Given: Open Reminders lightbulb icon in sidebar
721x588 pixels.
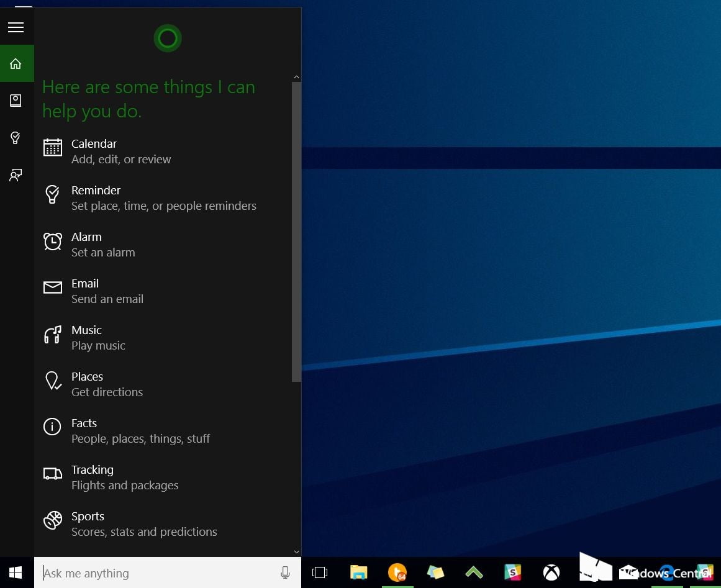Looking at the screenshot, I should pos(16,138).
